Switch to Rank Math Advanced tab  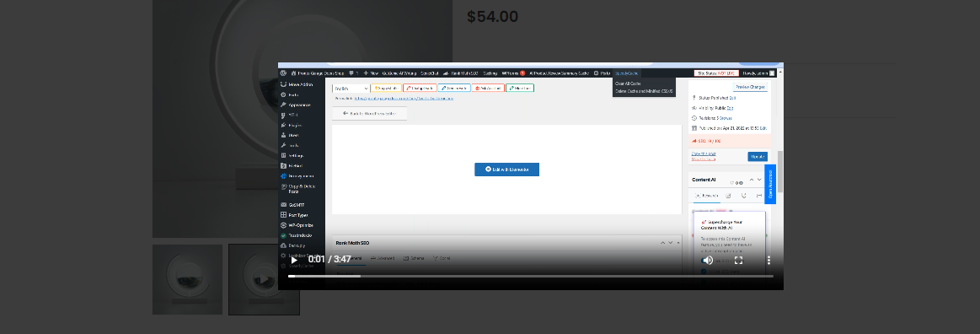tap(383, 258)
